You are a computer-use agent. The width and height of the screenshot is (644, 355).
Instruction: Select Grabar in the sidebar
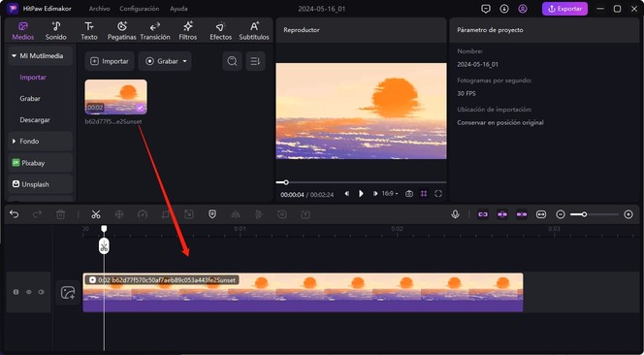(30, 99)
